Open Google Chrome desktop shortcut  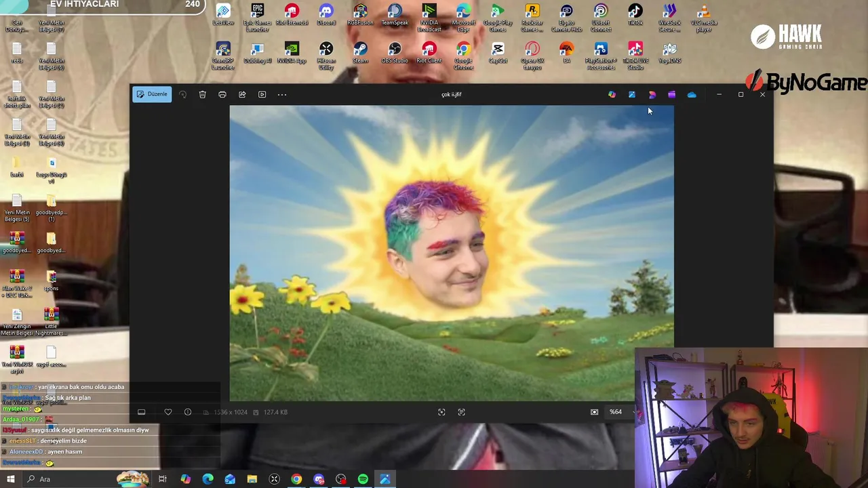(464, 56)
